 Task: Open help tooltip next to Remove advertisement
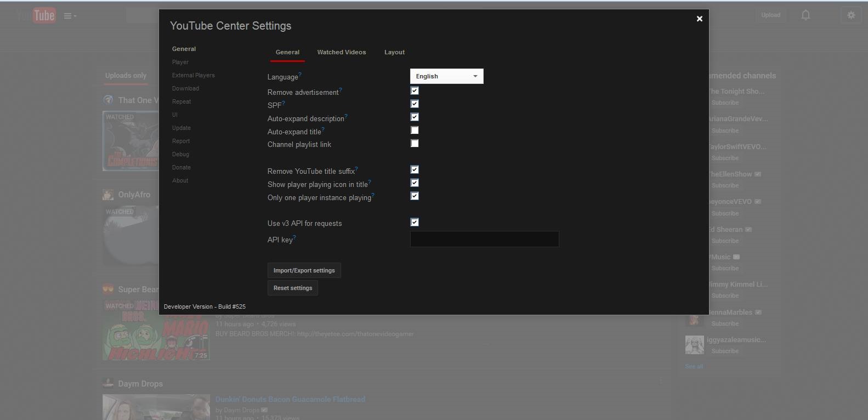point(341,89)
